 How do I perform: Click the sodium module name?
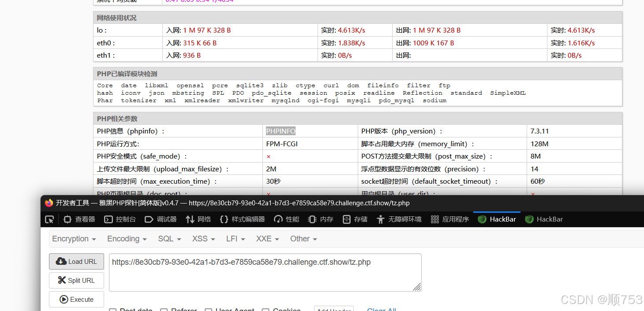click(434, 100)
